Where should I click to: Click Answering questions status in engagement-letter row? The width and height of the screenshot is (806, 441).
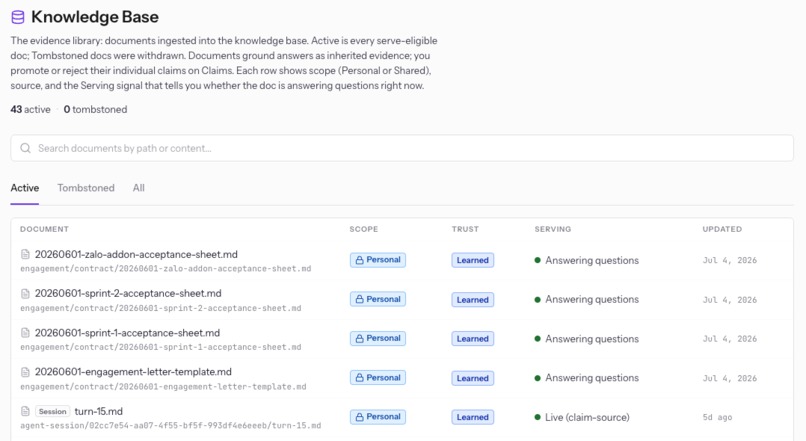[x=587, y=378]
